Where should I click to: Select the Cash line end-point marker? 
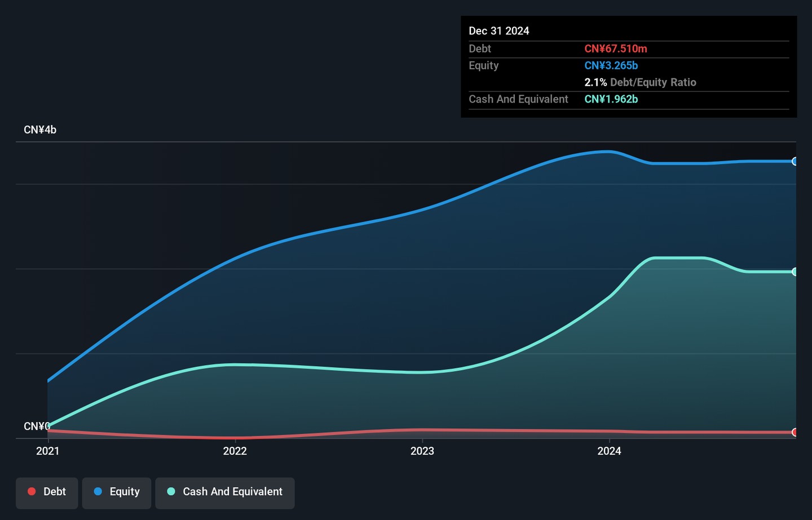tap(795, 272)
